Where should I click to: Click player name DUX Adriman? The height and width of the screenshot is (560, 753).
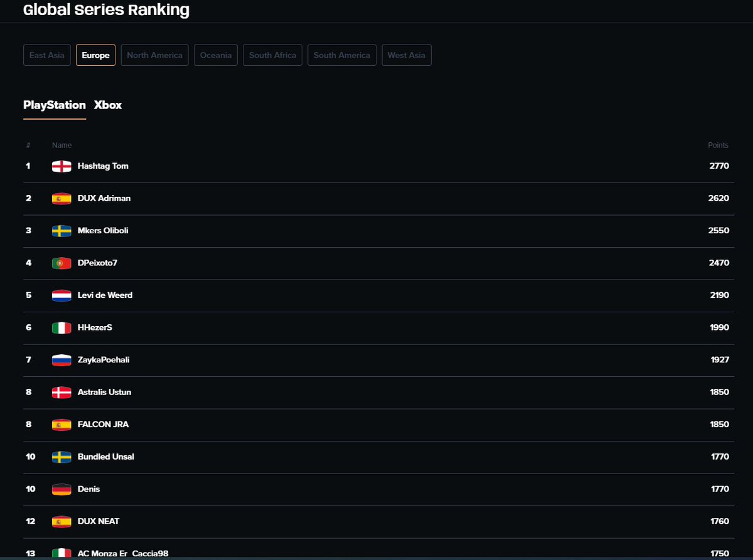(x=104, y=198)
